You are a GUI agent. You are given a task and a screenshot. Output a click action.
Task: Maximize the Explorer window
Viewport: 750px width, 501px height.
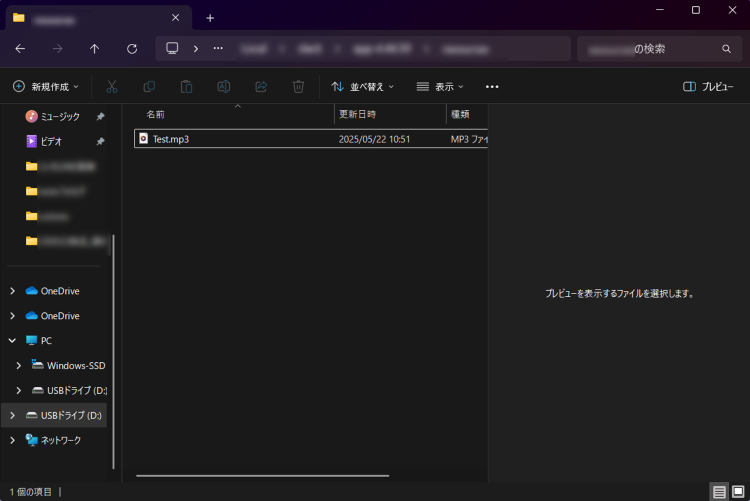click(x=696, y=10)
